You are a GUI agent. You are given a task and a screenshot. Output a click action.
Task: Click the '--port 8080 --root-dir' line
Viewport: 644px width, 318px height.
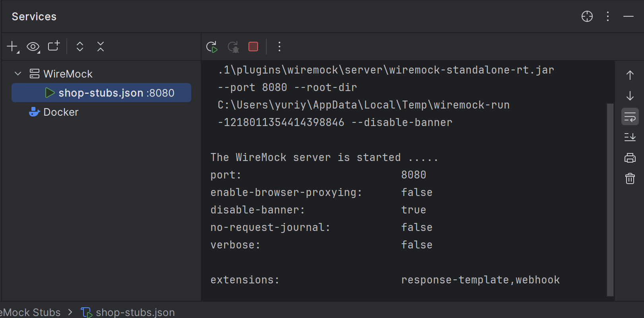tap(287, 87)
